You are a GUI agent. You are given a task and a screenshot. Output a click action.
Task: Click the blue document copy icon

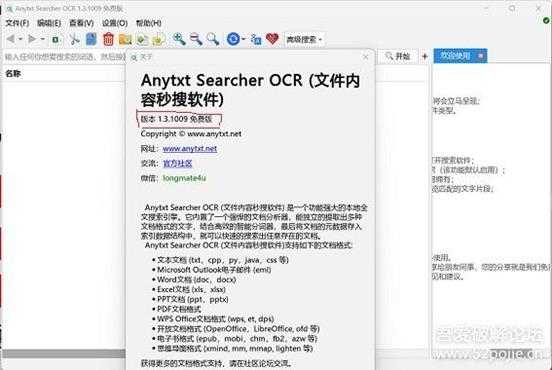[x=91, y=39]
